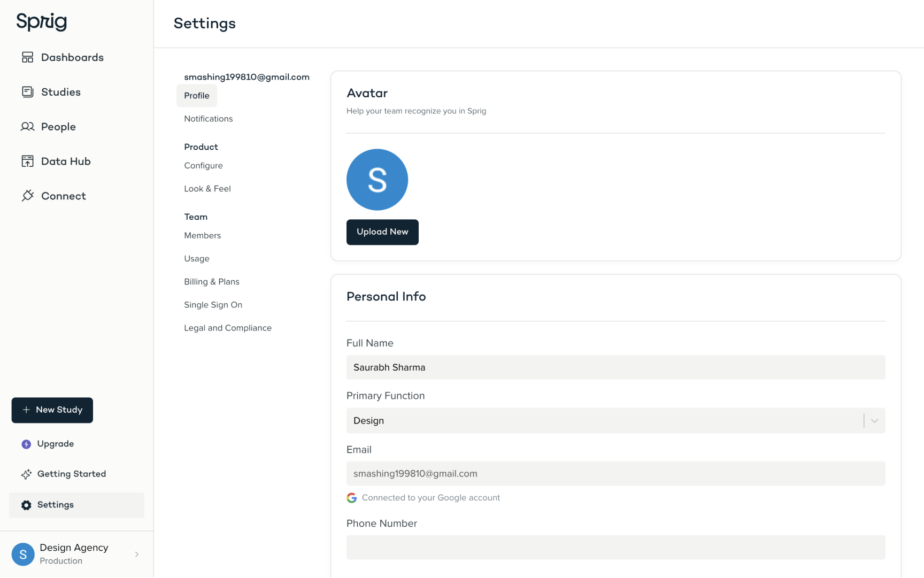This screenshot has height=578, width=924.
Task: Open the People section
Action: (58, 127)
